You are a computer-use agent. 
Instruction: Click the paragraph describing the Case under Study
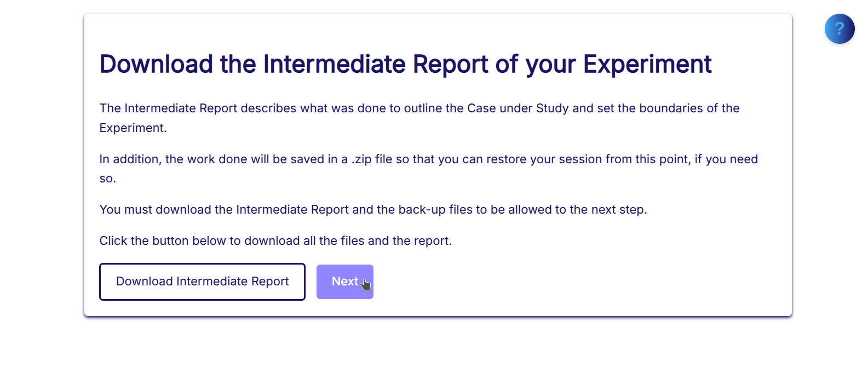[x=419, y=108]
